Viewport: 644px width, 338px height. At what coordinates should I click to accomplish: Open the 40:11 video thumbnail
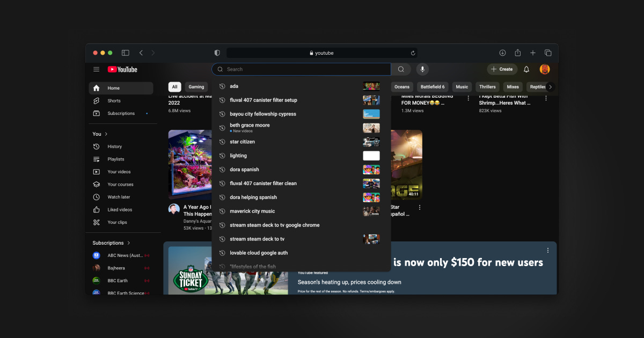pyautogui.click(x=406, y=165)
